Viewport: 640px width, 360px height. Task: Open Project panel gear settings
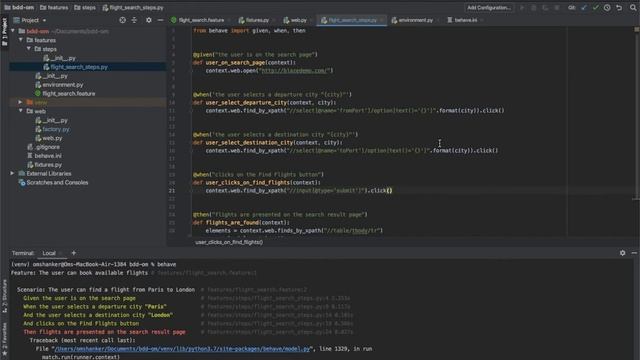click(149, 20)
